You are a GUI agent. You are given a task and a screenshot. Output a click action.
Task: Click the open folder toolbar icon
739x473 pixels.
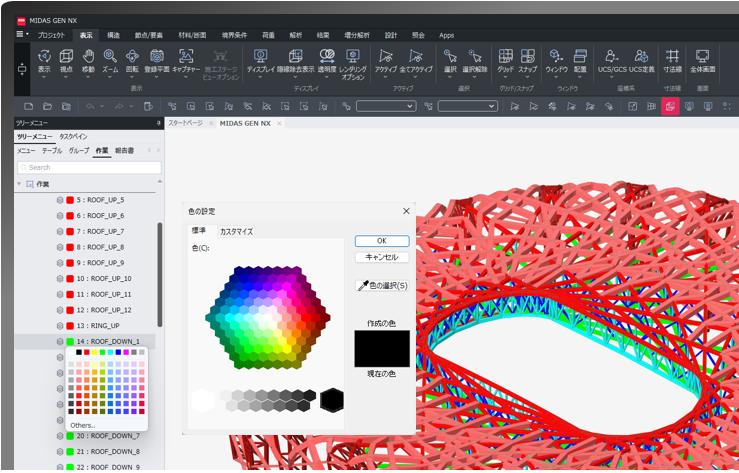(47, 106)
